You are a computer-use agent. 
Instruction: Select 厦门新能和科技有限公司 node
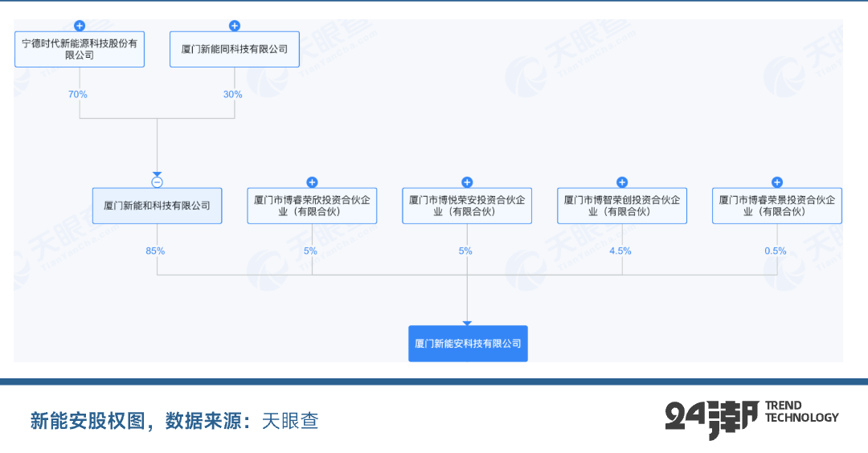coord(158,206)
